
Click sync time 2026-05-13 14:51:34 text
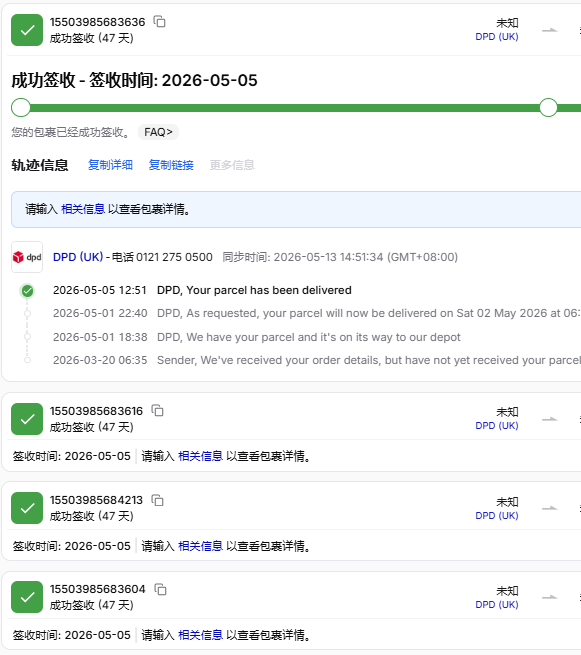click(x=340, y=257)
